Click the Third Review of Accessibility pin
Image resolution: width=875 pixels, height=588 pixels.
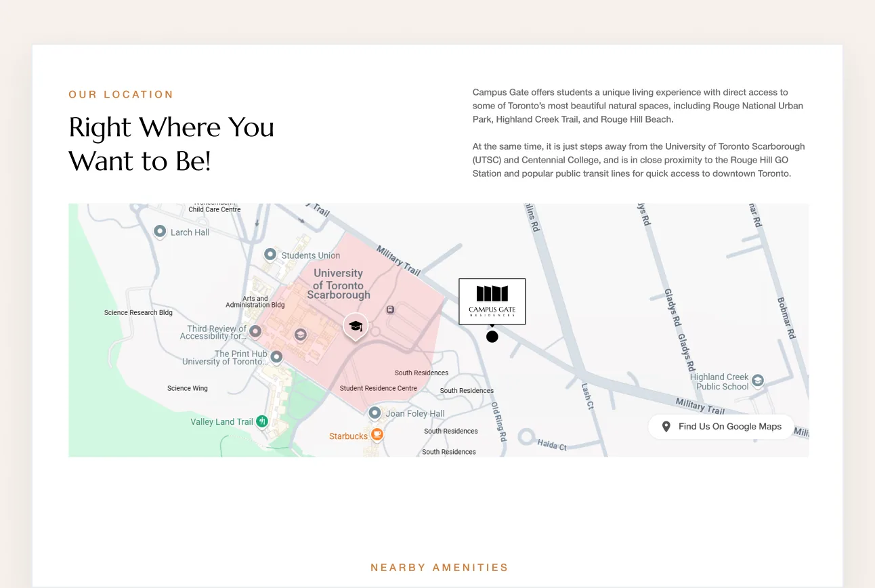point(255,331)
